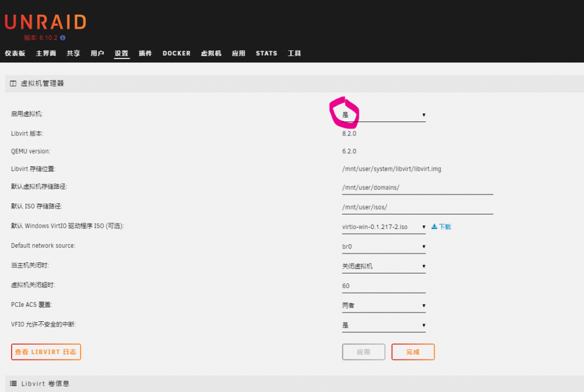This screenshot has width=584, height=392.
Task: Open the 仪表板 dashboard tab
Action: (x=15, y=53)
